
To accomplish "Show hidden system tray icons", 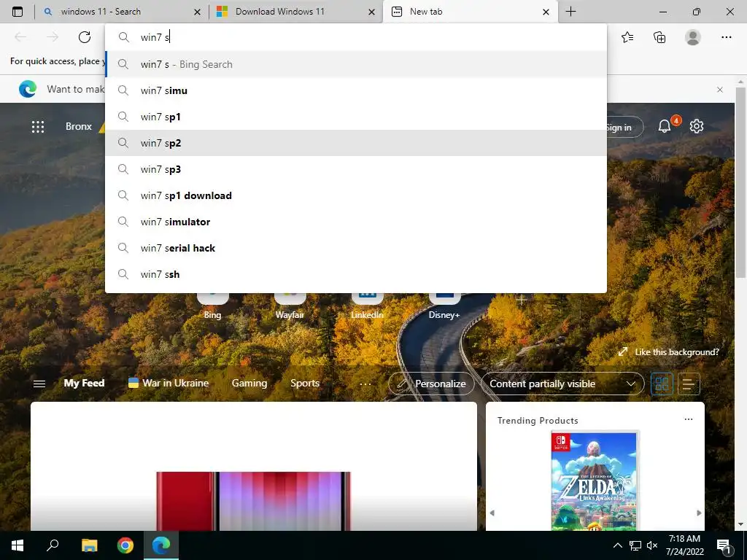I will pos(617,545).
